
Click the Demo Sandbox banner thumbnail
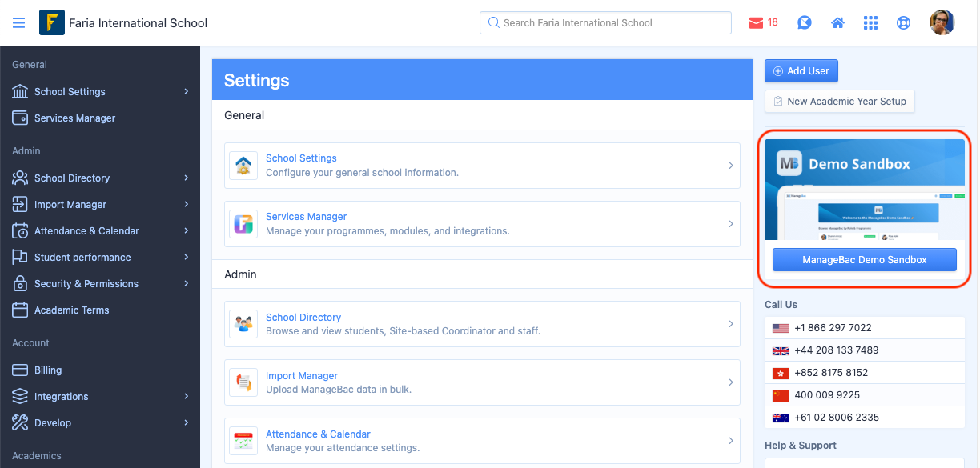865,190
